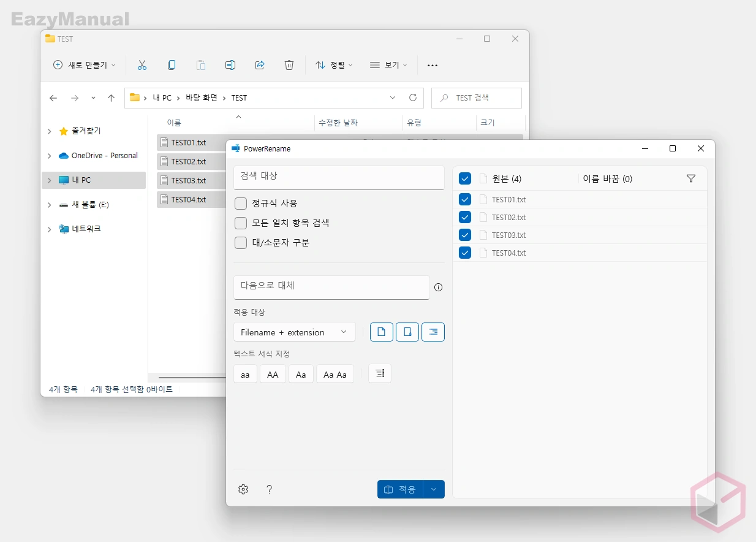Screen dimensions: 756x542
Task: Open PowerRename settings gear
Action: point(243,489)
